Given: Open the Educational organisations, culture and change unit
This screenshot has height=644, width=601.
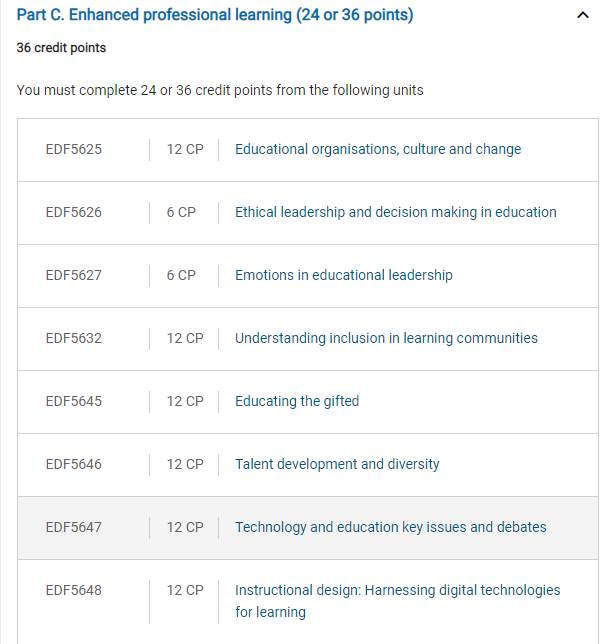Looking at the screenshot, I should coord(377,149).
